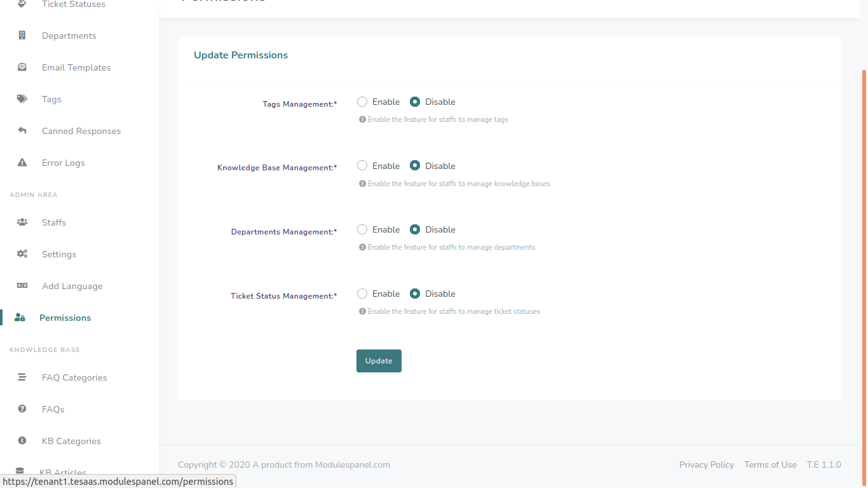Open Error Logs warning triangle icon
The image size is (868, 488).
[22, 162]
